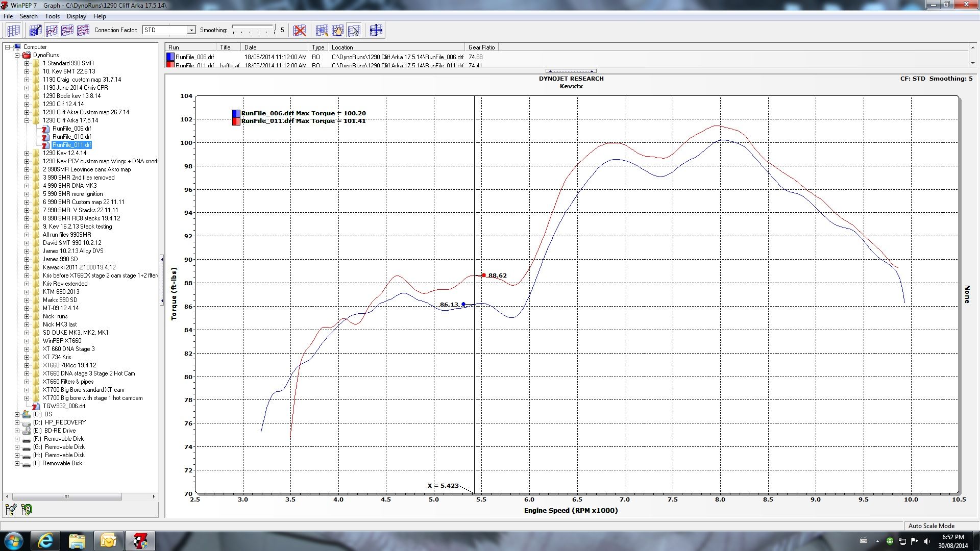Open Outlook from taskbar
Viewport: 980px width, 551px height.
click(108, 540)
